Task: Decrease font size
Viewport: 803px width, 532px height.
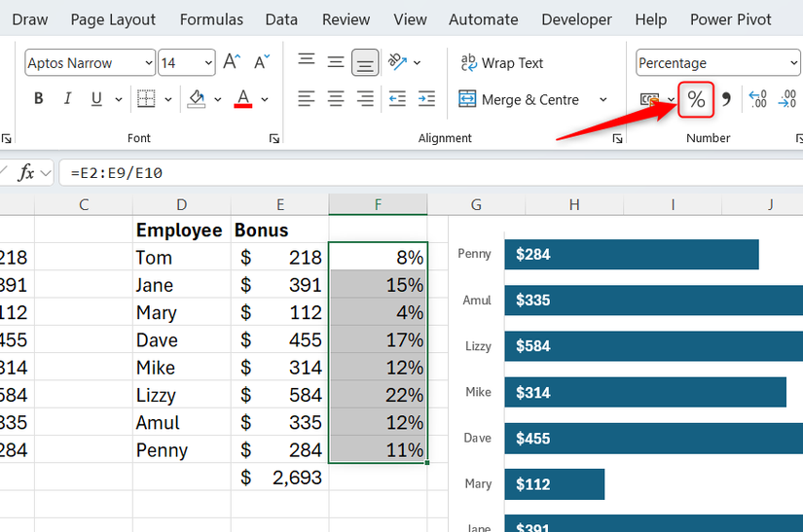Action: click(262, 62)
